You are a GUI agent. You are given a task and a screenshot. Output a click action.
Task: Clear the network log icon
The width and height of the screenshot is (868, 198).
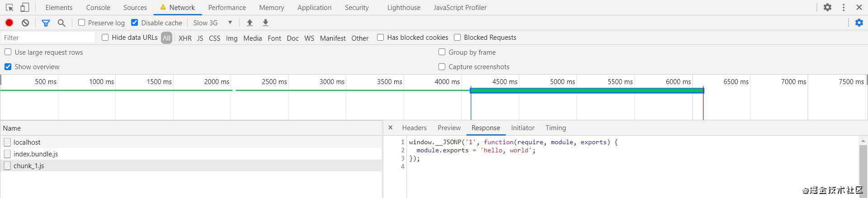pyautogui.click(x=25, y=23)
